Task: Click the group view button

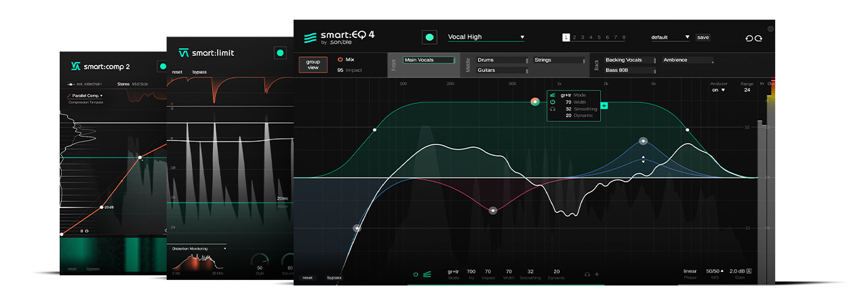Action: [x=313, y=64]
